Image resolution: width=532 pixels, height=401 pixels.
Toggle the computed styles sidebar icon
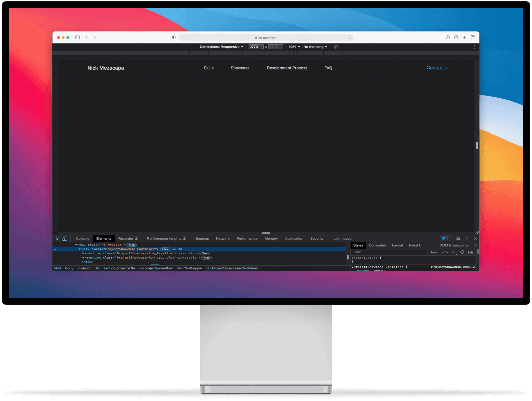(x=470, y=252)
